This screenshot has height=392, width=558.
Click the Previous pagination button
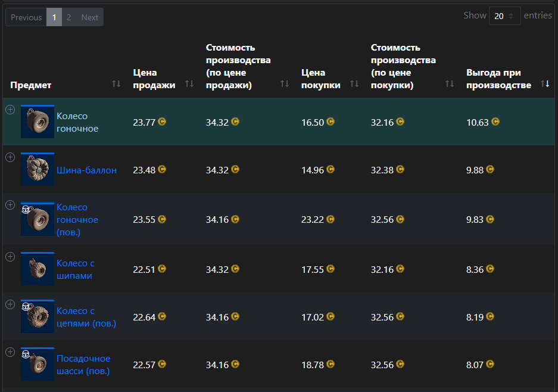(x=26, y=17)
